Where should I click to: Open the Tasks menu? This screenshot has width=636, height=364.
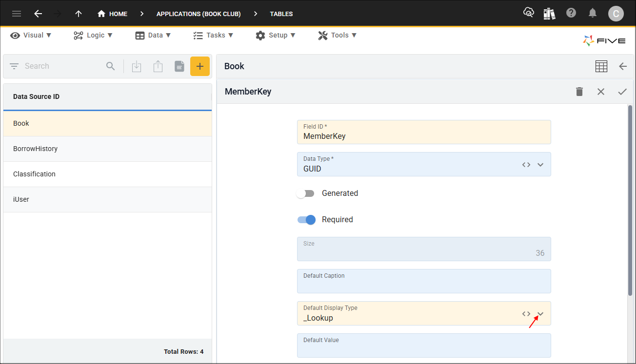(213, 35)
